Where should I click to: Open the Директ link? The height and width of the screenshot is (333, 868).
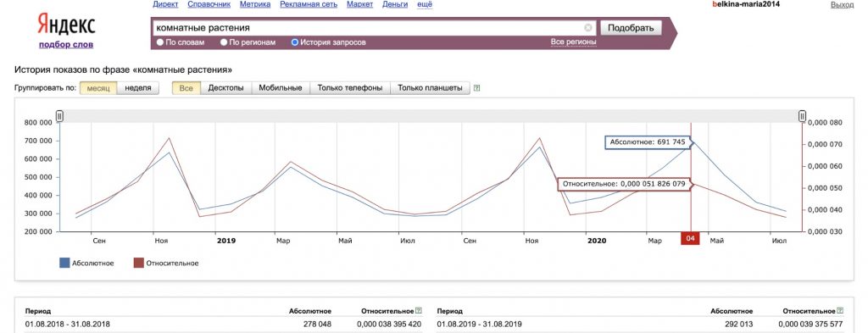(x=165, y=4)
